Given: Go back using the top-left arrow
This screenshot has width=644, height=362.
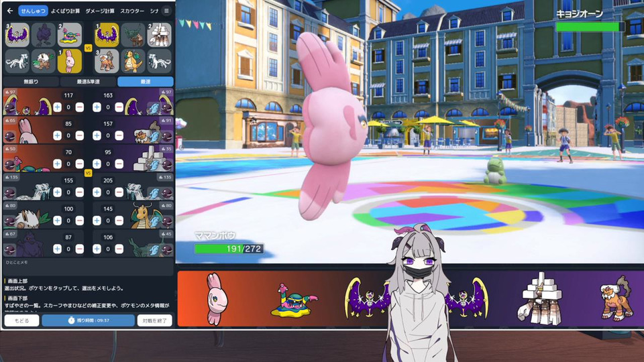Looking at the screenshot, I should click(x=10, y=11).
